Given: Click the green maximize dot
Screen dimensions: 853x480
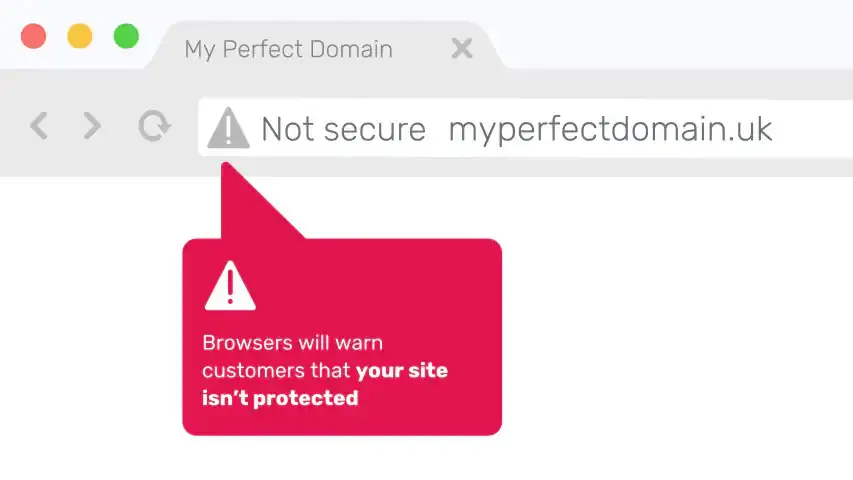Looking at the screenshot, I should pyautogui.click(x=126, y=36).
